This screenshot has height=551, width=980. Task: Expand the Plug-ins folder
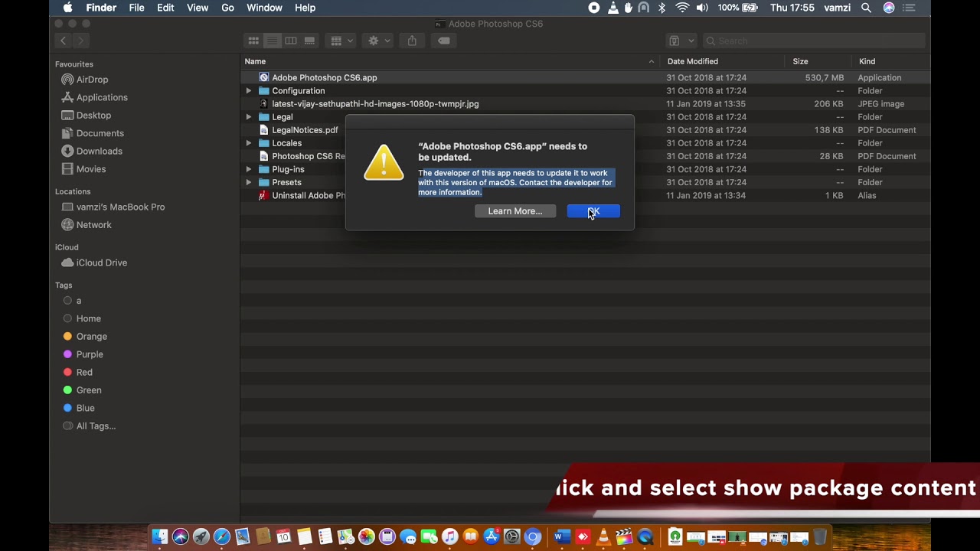pos(248,169)
